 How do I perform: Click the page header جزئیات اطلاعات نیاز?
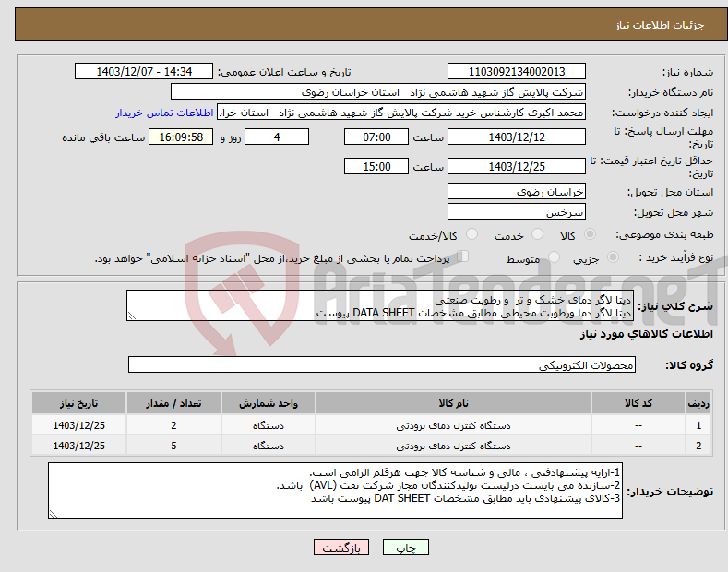tap(660, 25)
